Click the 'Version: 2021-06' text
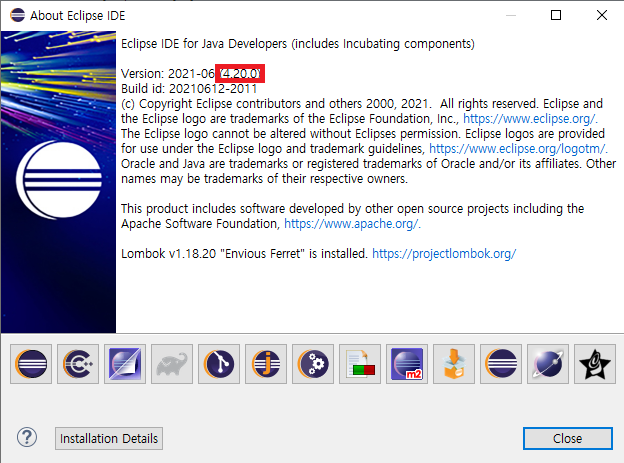 point(168,74)
